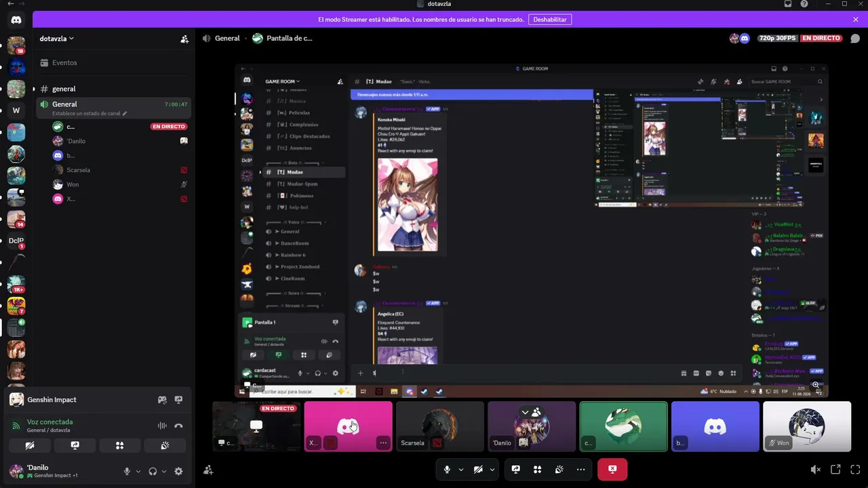Click the Voz conectada status link
868x488 pixels.
pos(50,422)
